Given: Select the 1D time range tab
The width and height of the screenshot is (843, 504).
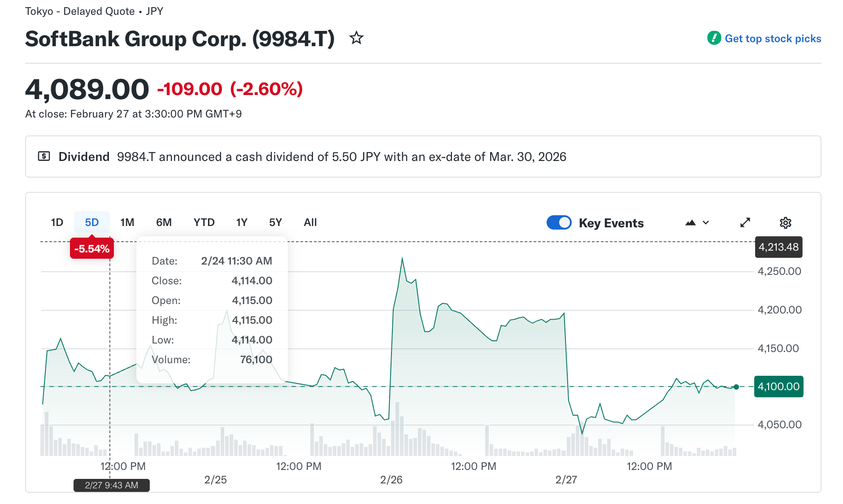Looking at the screenshot, I should pos(57,222).
